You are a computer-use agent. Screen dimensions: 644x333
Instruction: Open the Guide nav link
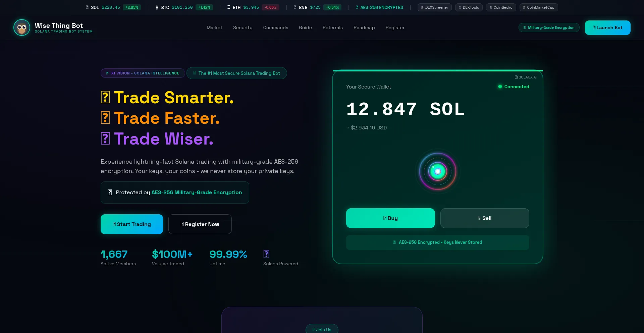tap(305, 27)
